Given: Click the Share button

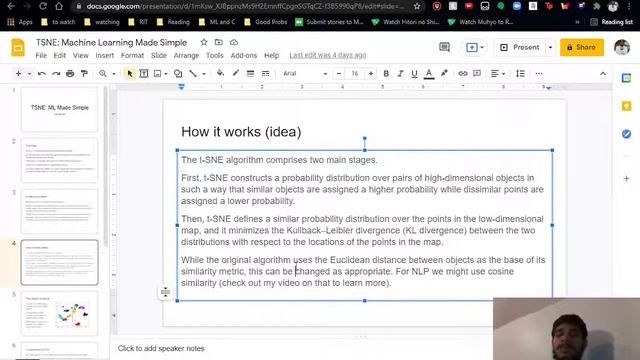Looking at the screenshot, I should point(582,47).
